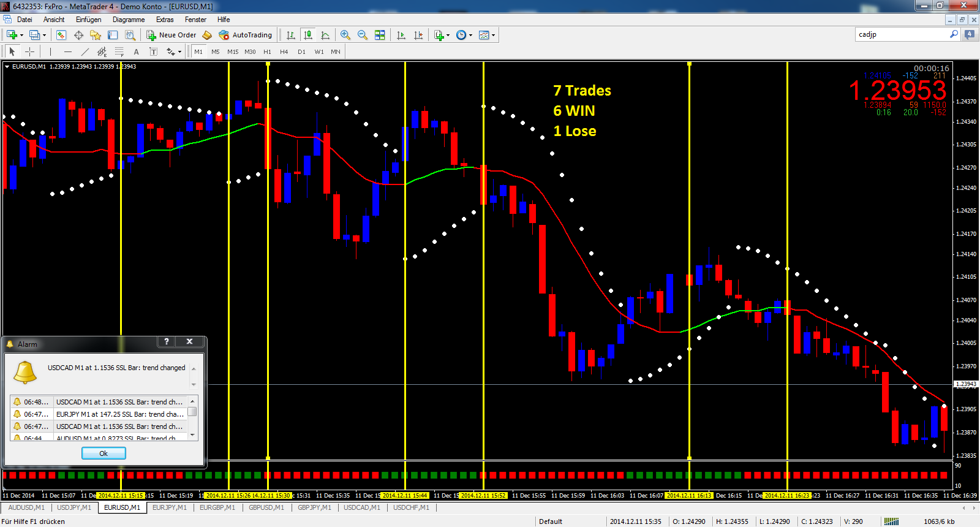Expand the profiles dropdown arrow
980x527 pixels.
point(44,36)
